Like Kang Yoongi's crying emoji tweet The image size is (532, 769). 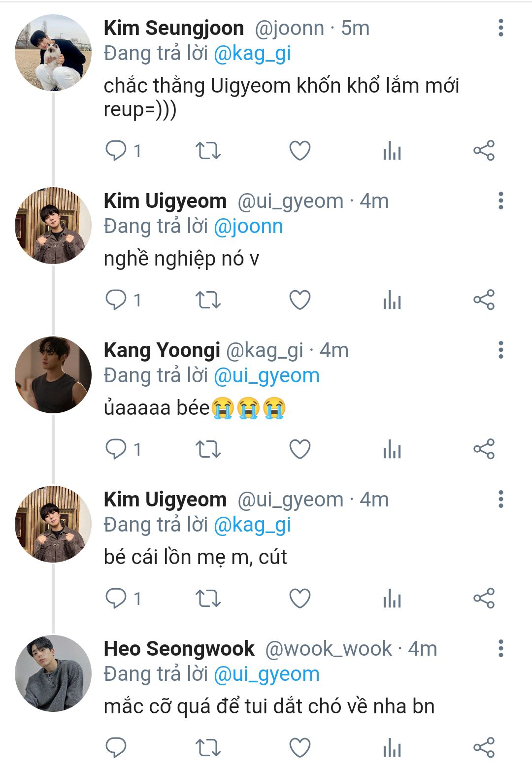click(299, 449)
